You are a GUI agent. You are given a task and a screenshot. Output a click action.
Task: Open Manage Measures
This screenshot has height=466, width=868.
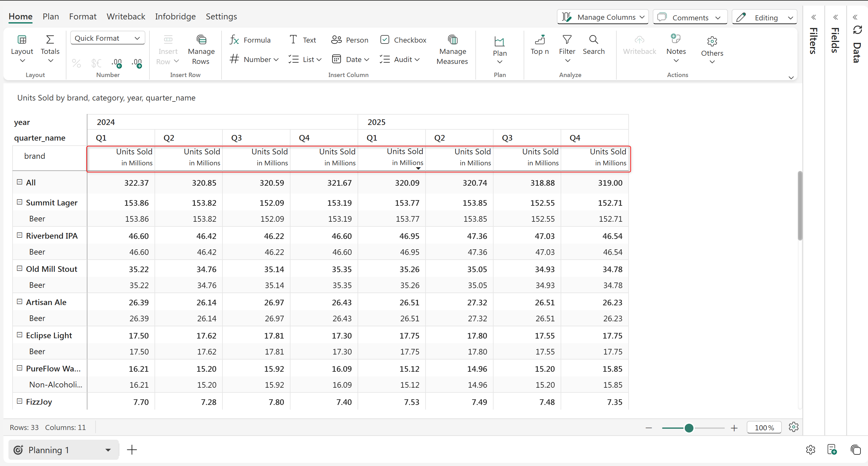pyautogui.click(x=452, y=50)
